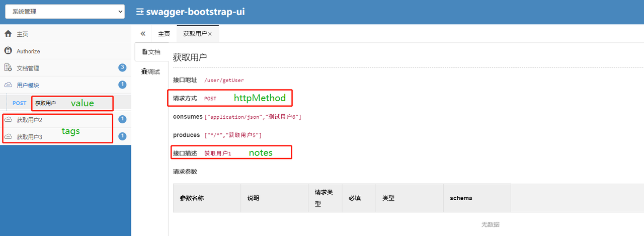
Task: Click the cloud icon beside 获取用户3
Action: click(x=8, y=136)
